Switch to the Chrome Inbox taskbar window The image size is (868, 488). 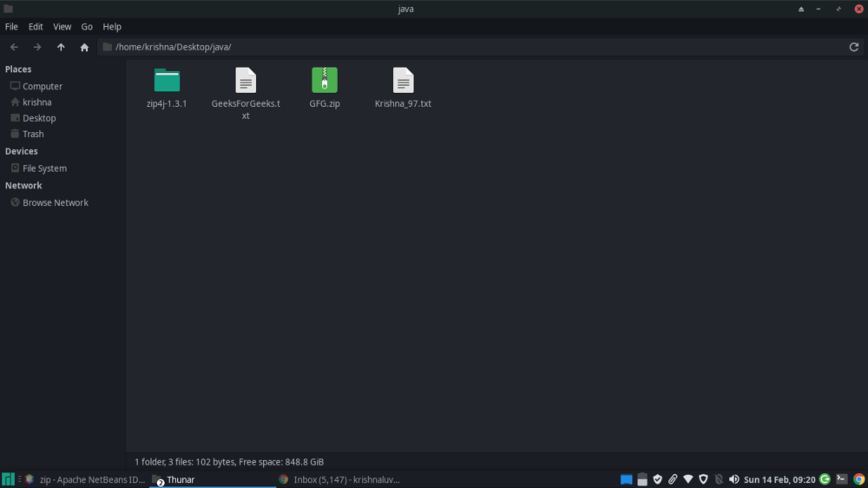click(x=339, y=479)
